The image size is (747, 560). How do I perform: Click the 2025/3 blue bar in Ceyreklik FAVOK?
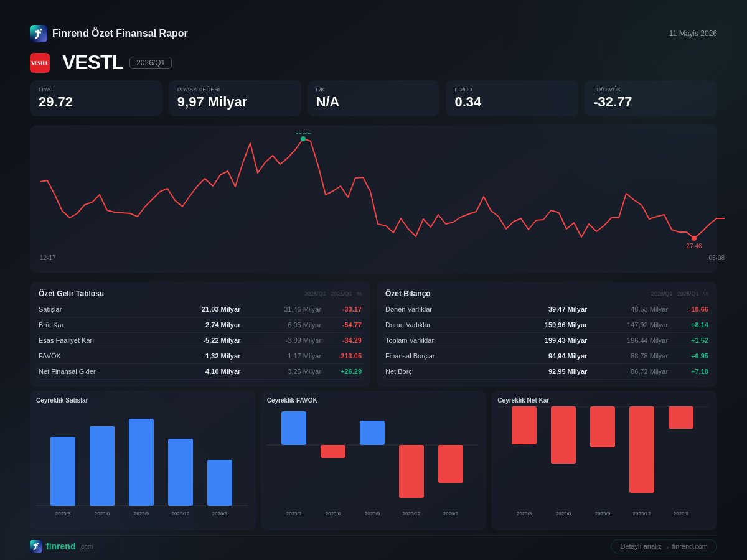click(294, 428)
